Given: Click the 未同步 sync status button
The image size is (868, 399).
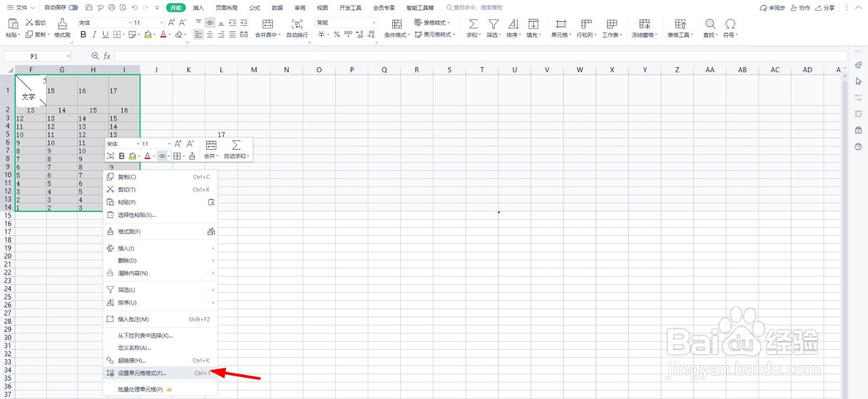Looking at the screenshot, I should 773,8.
